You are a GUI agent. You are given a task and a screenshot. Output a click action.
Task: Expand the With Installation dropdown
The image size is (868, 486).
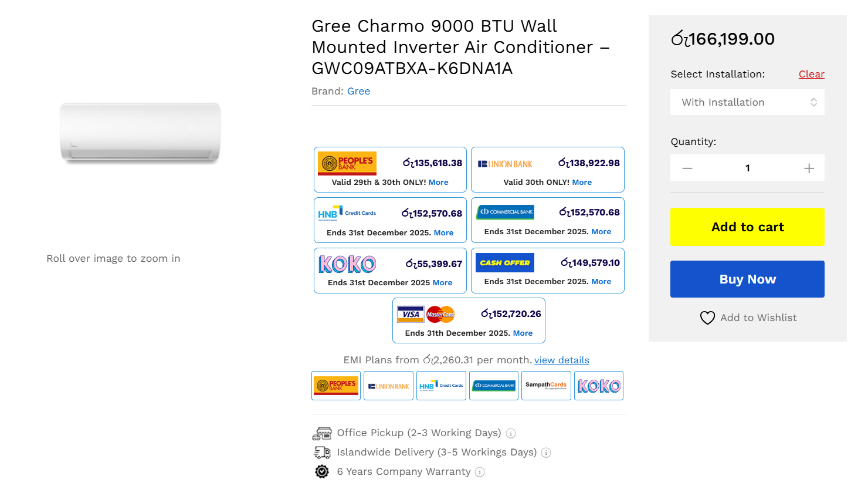point(747,102)
